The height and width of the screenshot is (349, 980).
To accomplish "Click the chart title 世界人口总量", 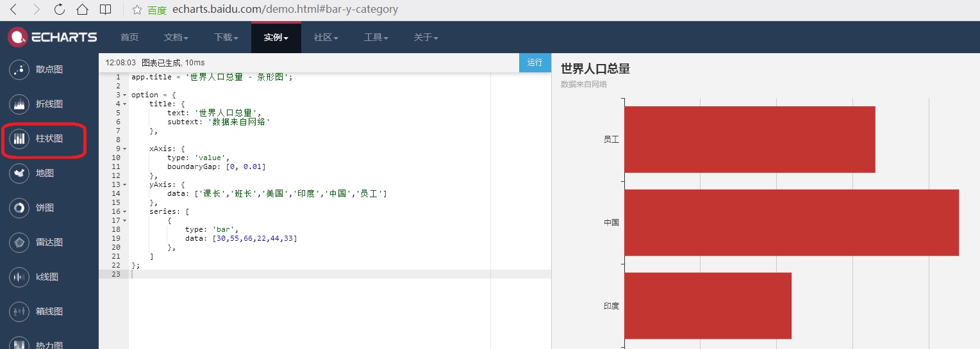I will point(595,69).
